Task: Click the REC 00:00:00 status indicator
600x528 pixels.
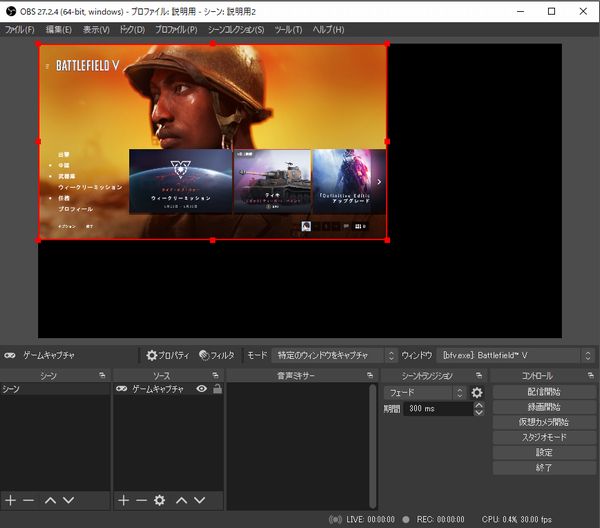Action: pyautogui.click(x=440, y=519)
